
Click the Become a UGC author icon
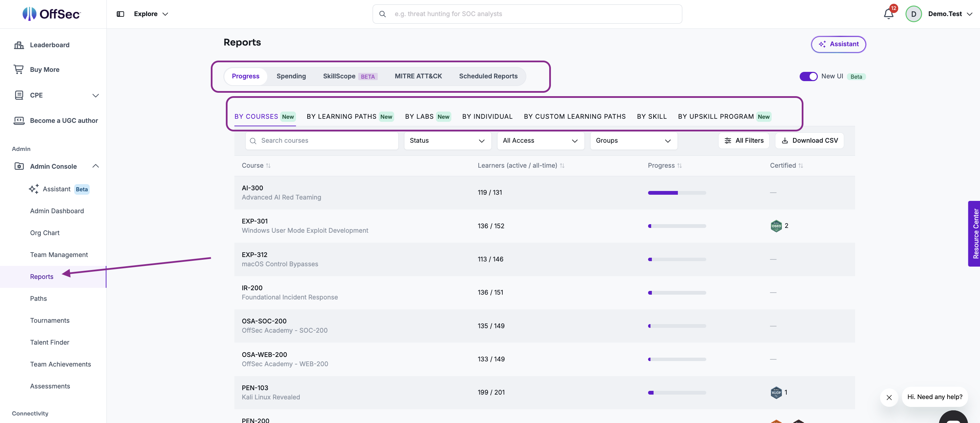coord(18,120)
